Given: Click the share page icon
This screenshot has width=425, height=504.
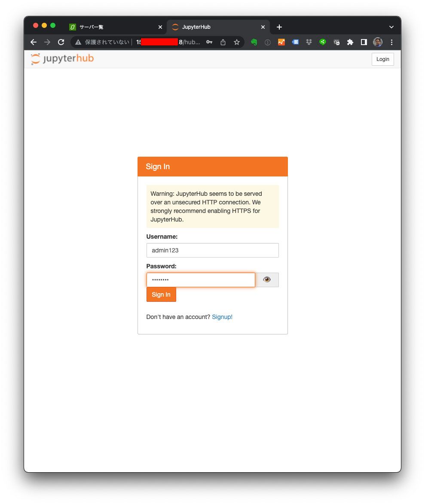Looking at the screenshot, I should [x=223, y=42].
